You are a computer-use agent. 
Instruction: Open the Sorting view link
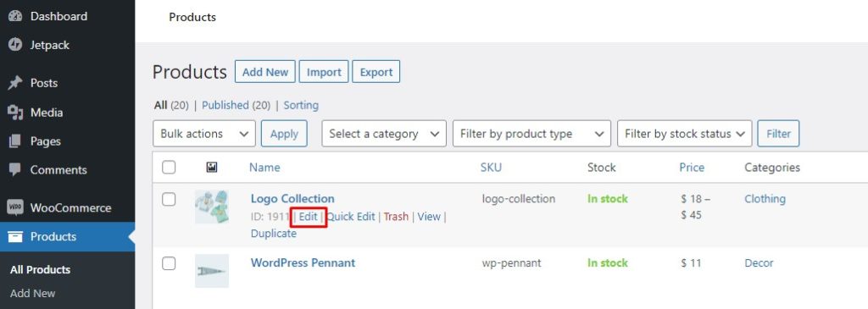(x=301, y=105)
